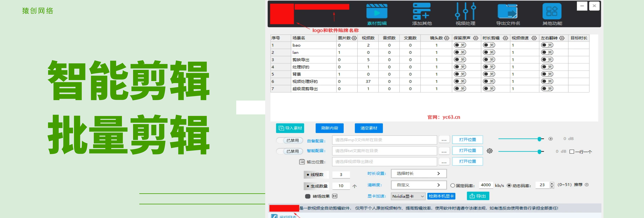Open the 素材剪辑 material editing icon
The height and width of the screenshot is (218, 644).
pyautogui.click(x=377, y=14)
